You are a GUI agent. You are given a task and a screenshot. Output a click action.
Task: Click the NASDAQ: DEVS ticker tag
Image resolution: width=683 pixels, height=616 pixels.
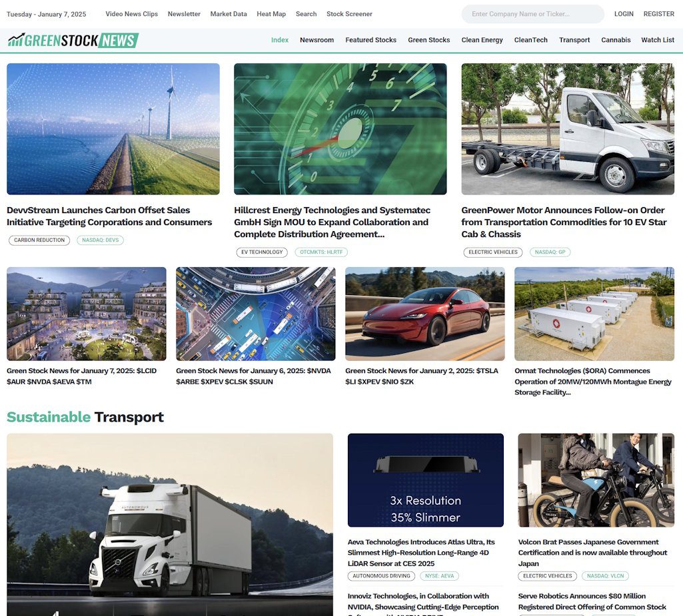(100, 240)
